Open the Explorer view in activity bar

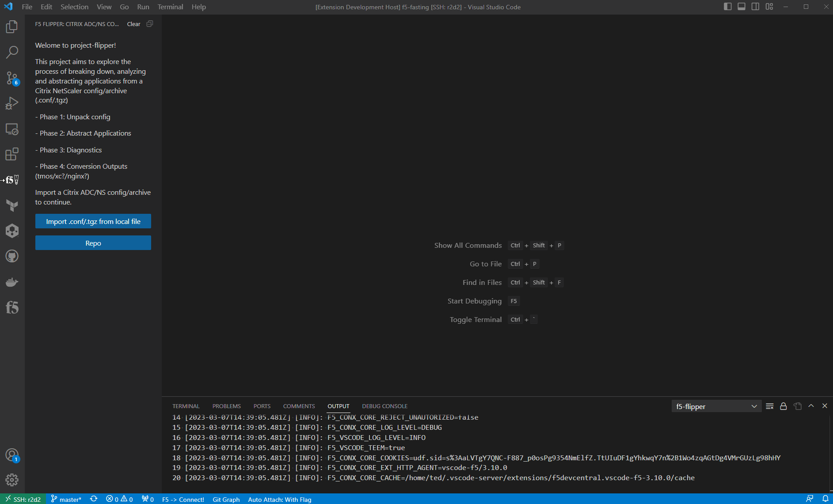pos(12,27)
